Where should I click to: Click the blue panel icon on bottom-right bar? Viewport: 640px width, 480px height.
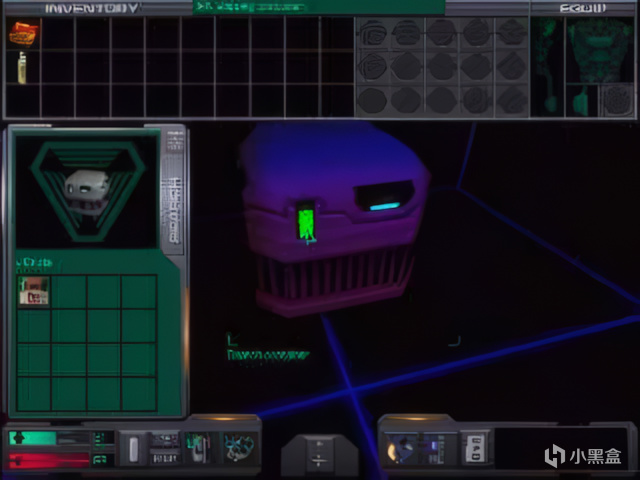tap(433, 449)
